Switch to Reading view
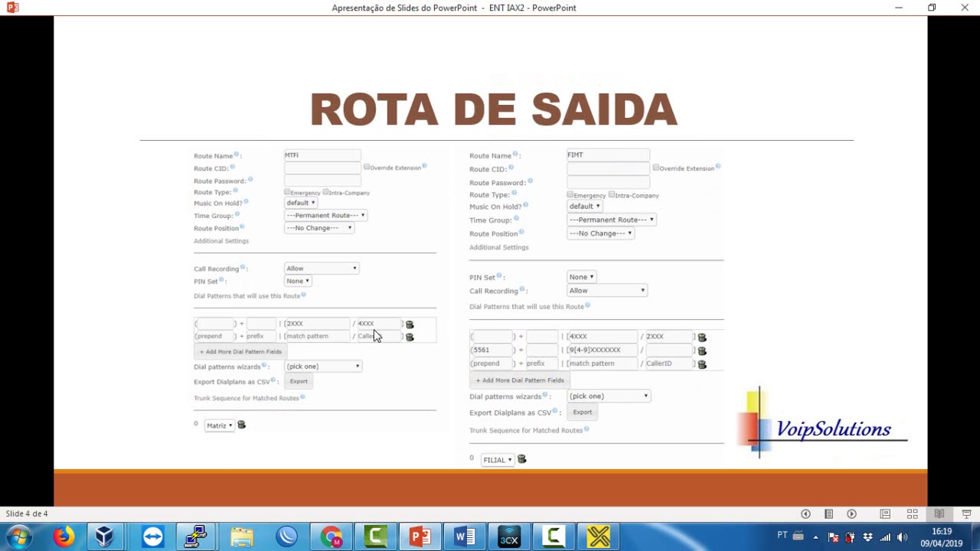 (x=939, y=514)
